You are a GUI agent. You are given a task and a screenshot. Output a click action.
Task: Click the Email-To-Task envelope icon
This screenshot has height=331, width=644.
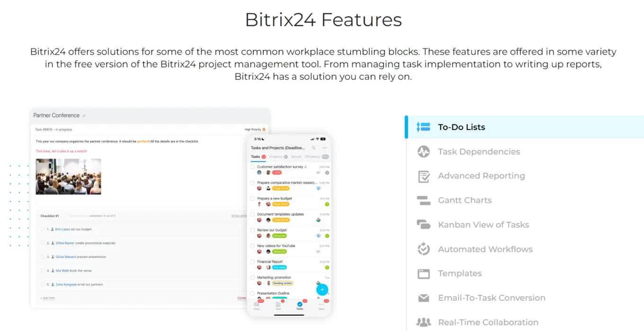pyautogui.click(x=423, y=298)
